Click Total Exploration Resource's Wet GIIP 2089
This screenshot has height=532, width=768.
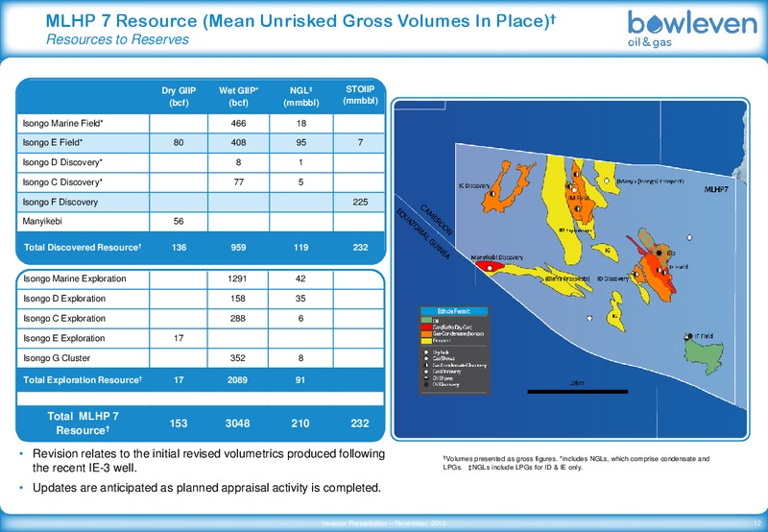237,380
